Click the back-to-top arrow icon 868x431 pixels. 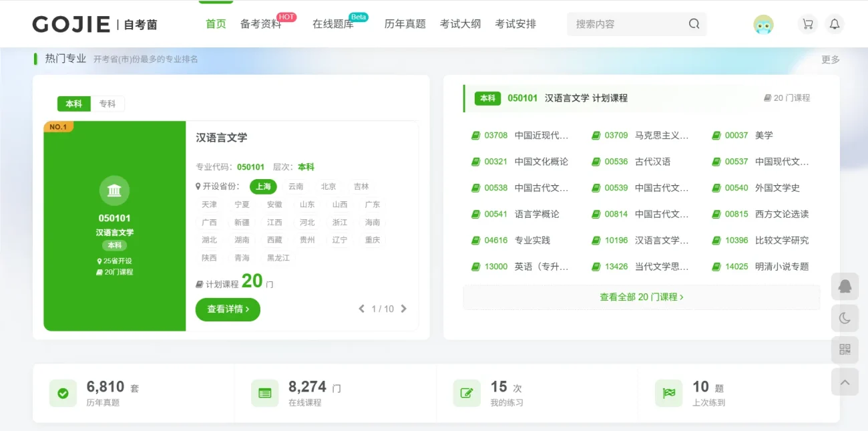[845, 382]
